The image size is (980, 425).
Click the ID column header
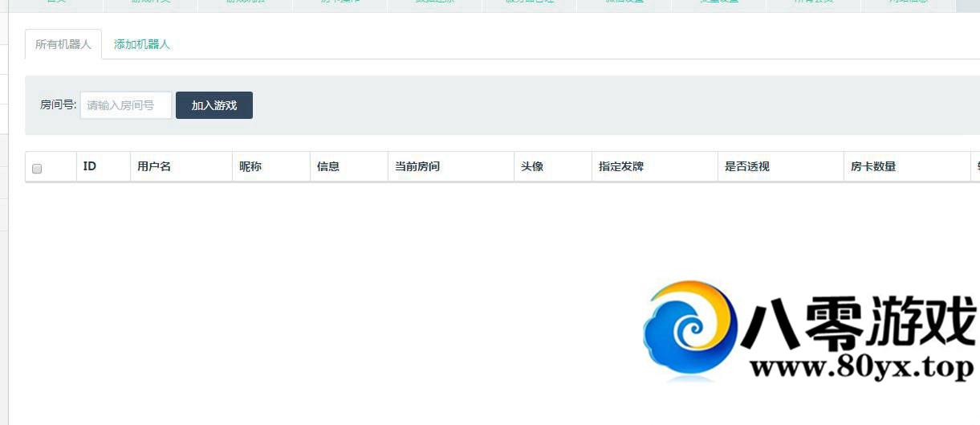click(90, 166)
